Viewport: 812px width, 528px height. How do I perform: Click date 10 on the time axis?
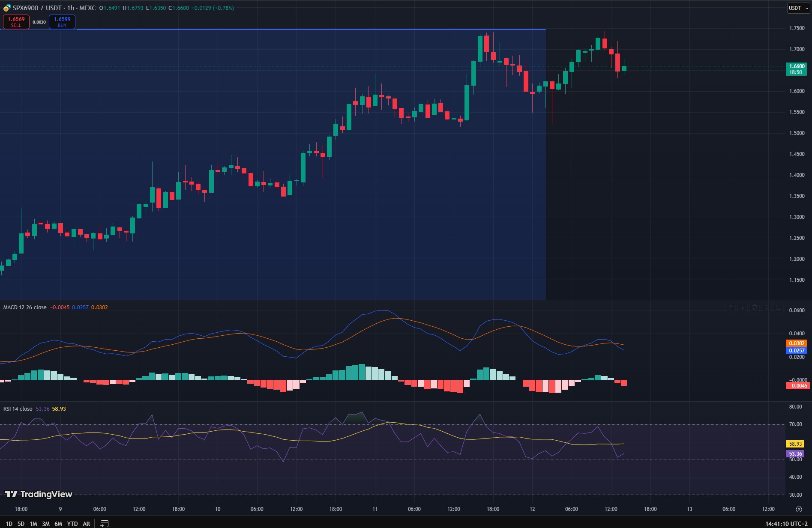pyautogui.click(x=218, y=509)
